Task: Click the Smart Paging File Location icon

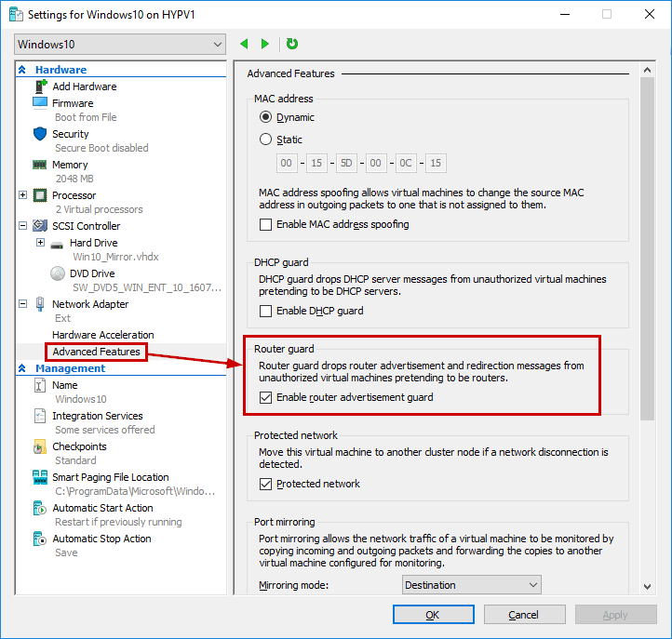Action: [40, 477]
